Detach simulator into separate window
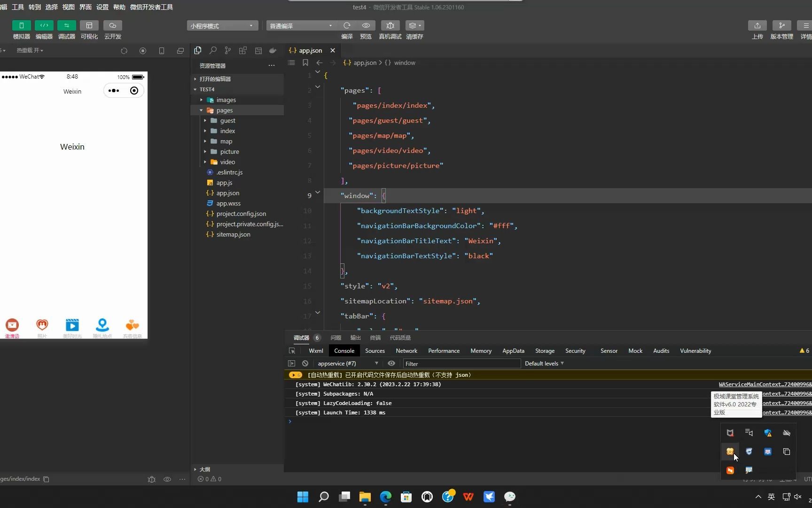Viewport: 812px width, 508px height. (180, 51)
